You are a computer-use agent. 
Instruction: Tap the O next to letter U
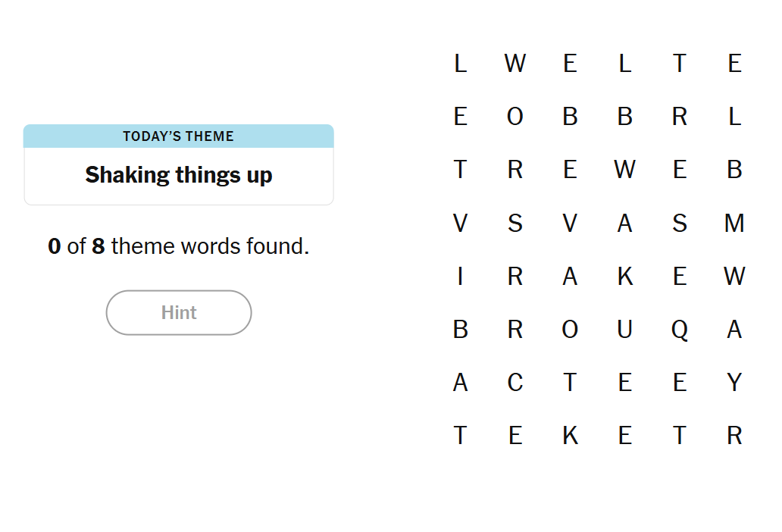point(570,330)
